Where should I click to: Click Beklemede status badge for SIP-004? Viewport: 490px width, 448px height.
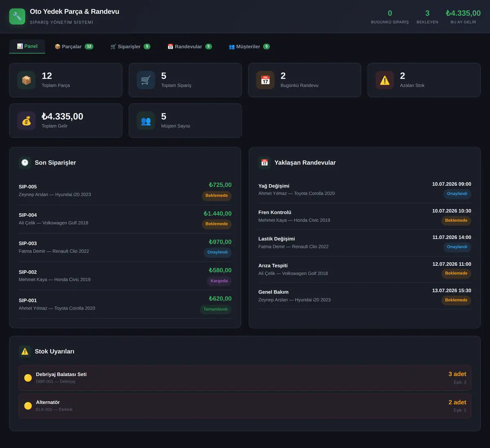point(217,224)
